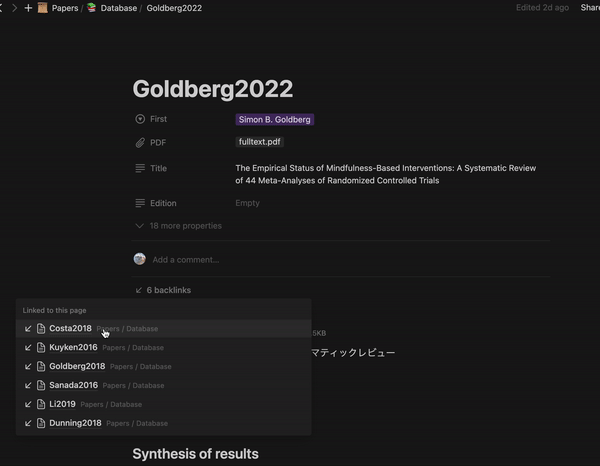Click the Share button
Viewport: 600px width, 466px height.
[590, 8]
